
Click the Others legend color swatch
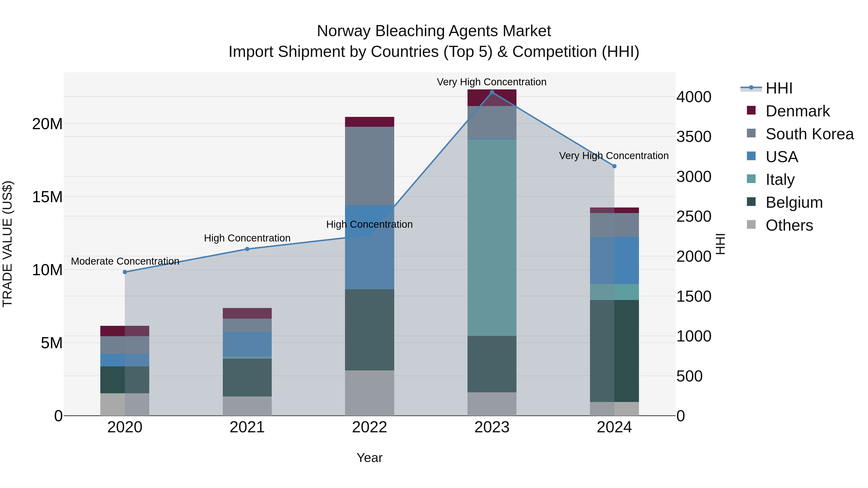pos(751,225)
